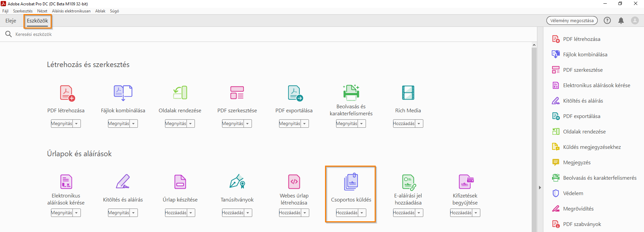Click Megnyitás under Elektronikus aláírások kérése
Image resolution: width=644 pixels, height=232 pixels.
62,213
